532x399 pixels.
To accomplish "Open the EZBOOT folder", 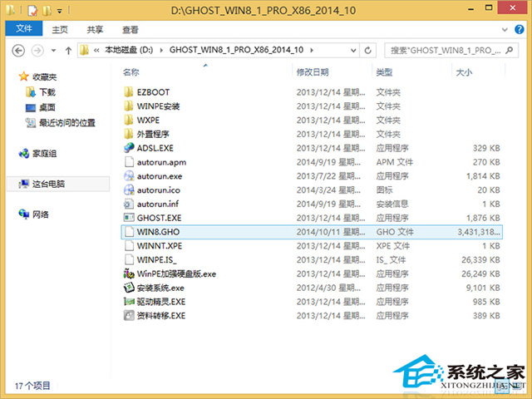I will [152, 91].
